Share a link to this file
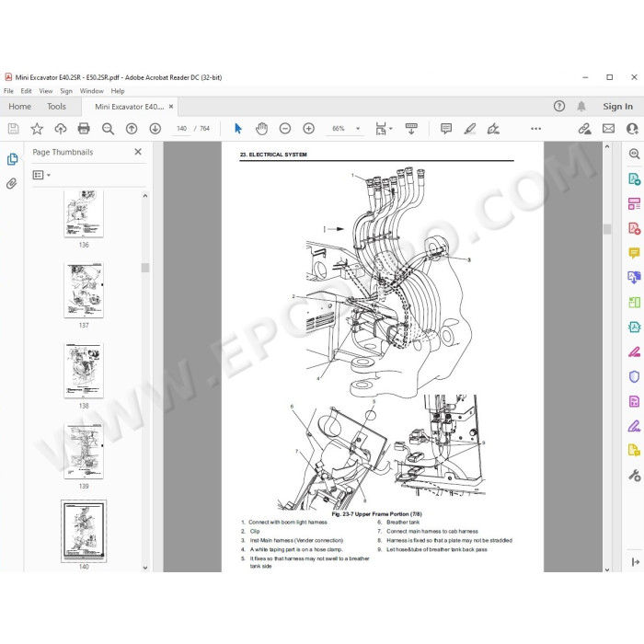 (x=584, y=129)
